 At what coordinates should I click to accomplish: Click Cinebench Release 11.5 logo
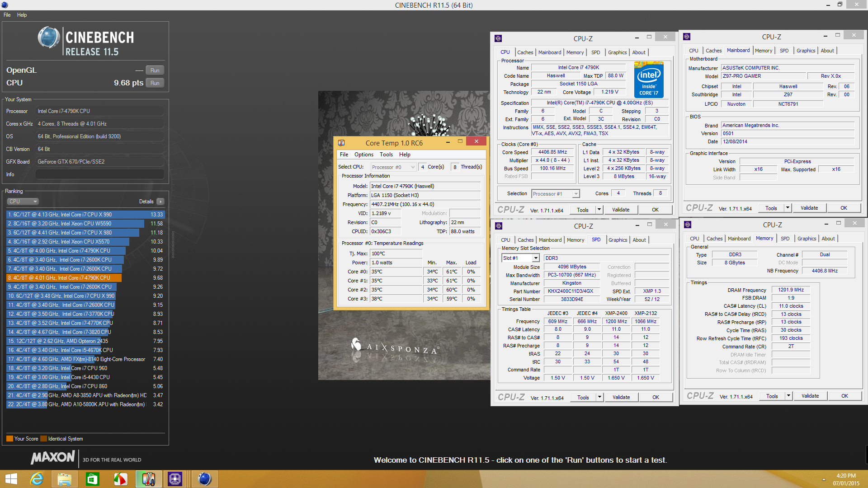pos(86,41)
